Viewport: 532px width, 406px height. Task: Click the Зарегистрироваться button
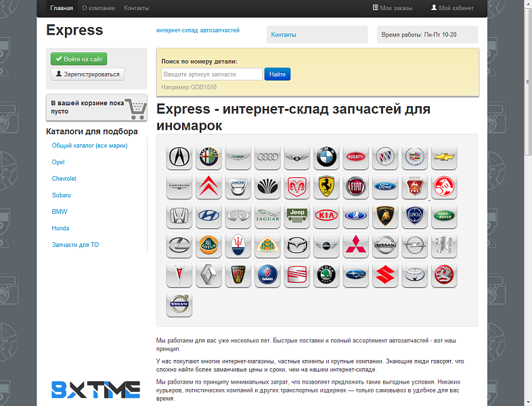point(87,74)
